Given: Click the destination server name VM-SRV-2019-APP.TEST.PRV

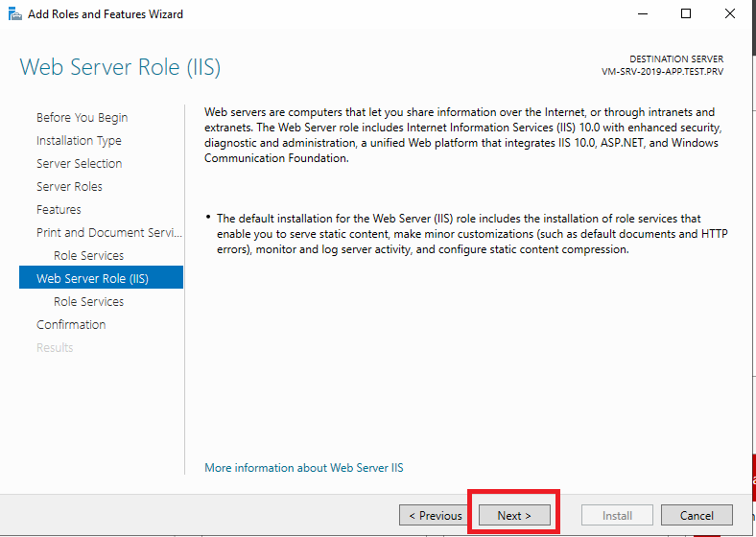Looking at the screenshot, I should tap(663, 72).
